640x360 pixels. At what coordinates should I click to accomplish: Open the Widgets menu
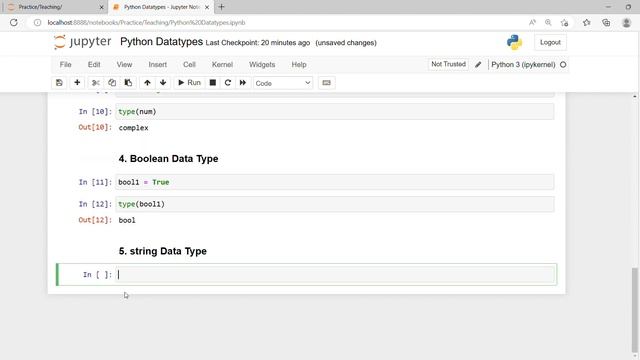click(x=262, y=64)
